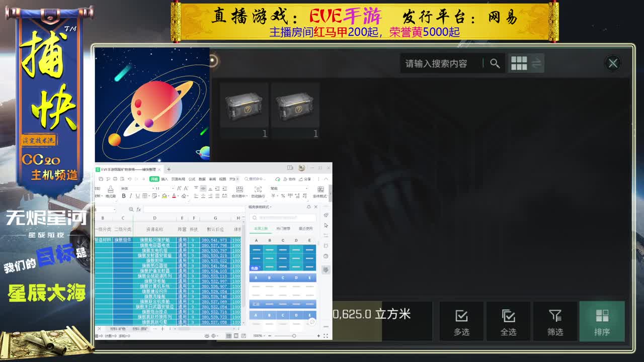
Task: Decrease font size with the smaller A icon
Action: click(186, 188)
